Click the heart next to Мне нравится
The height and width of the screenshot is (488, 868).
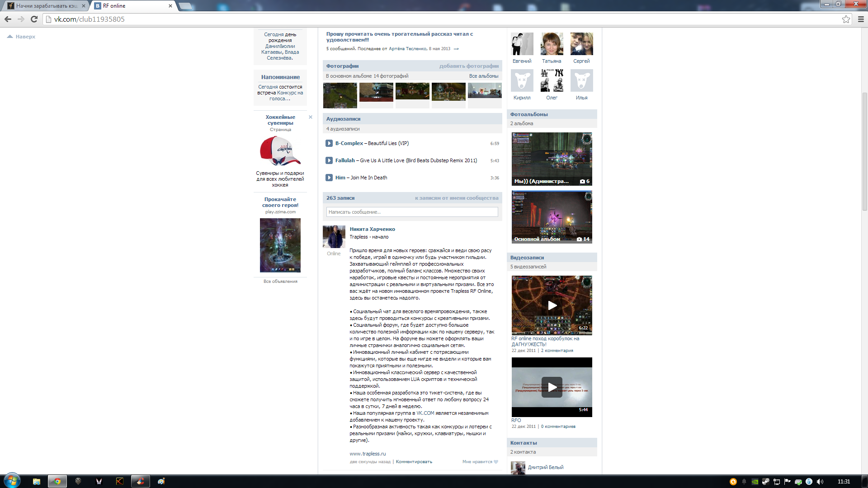(x=496, y=462)
